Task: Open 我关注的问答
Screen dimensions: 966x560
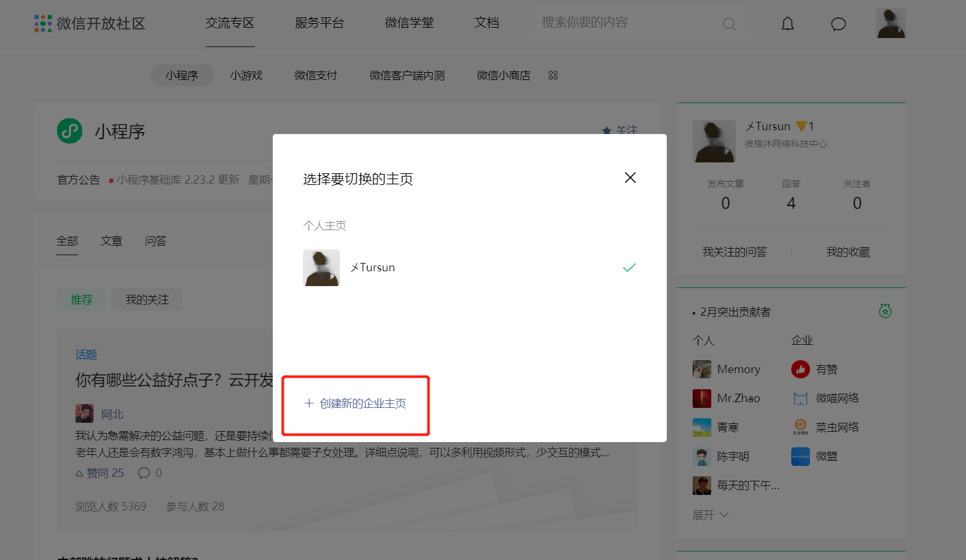Action: coord(734,252)
